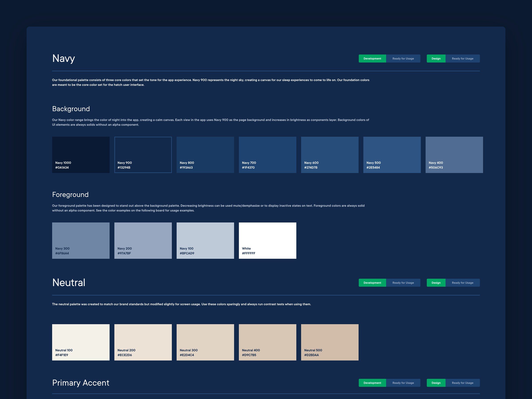
Task: Click Ready for Usage beside Neutral Development
Action: pyautogui.click(x=403, y=283)
